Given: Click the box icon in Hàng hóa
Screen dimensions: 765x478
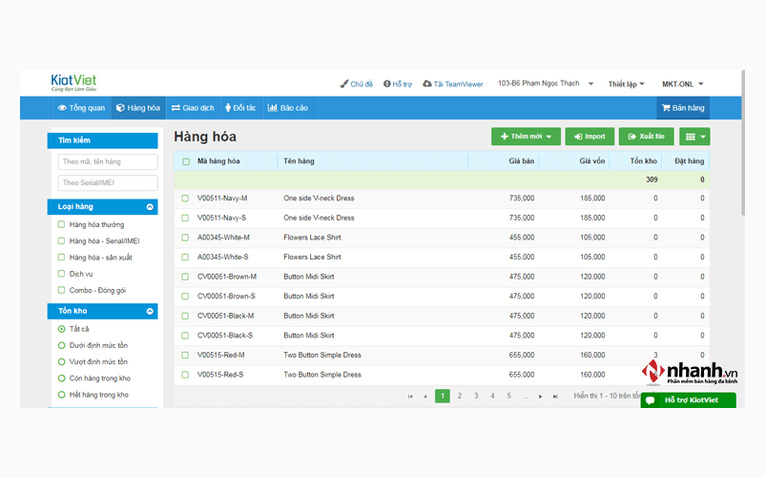Looking at the screenshot, I should tap(120, 108).
